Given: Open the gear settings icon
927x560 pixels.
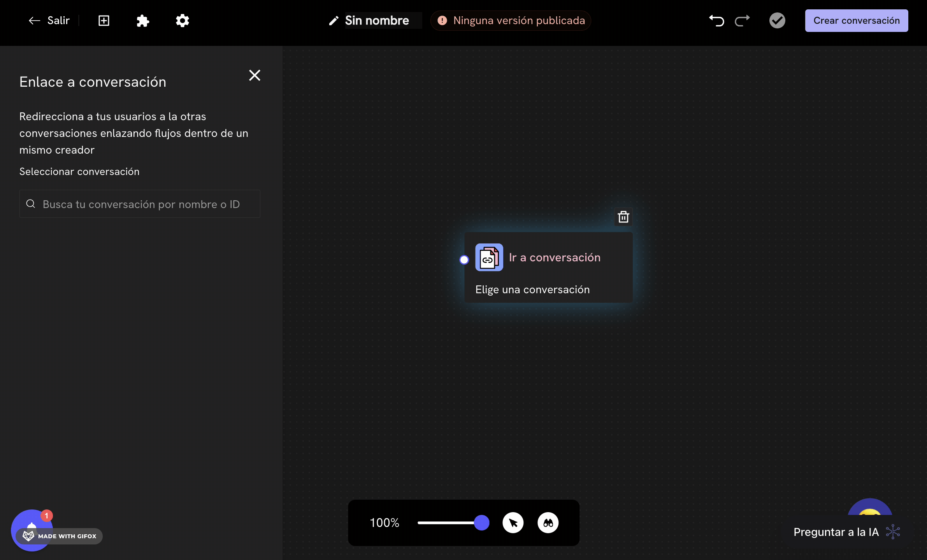Looking at the screenshot, I should point(182,21).
